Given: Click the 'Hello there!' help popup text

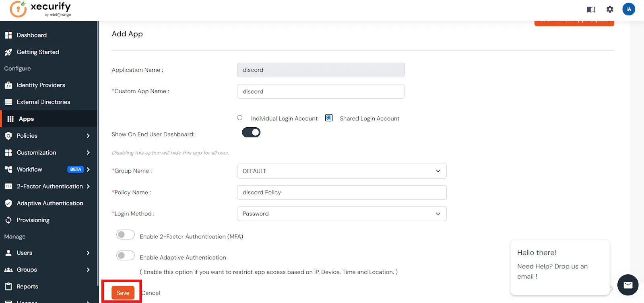Looking at the screenshot, I should point(537,253).
